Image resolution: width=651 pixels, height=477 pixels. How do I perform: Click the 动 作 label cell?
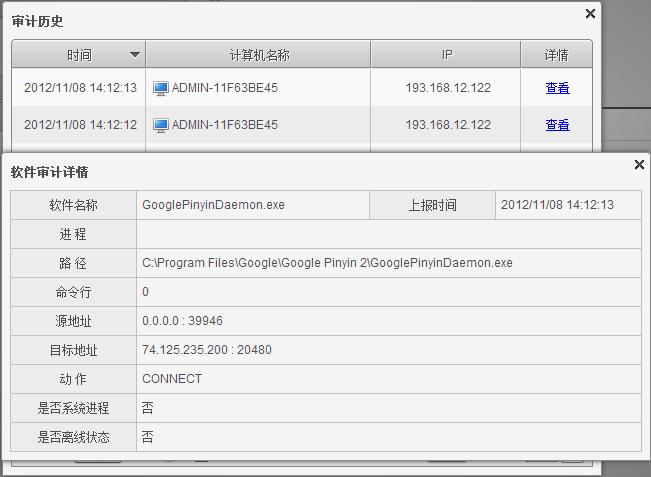73,379
